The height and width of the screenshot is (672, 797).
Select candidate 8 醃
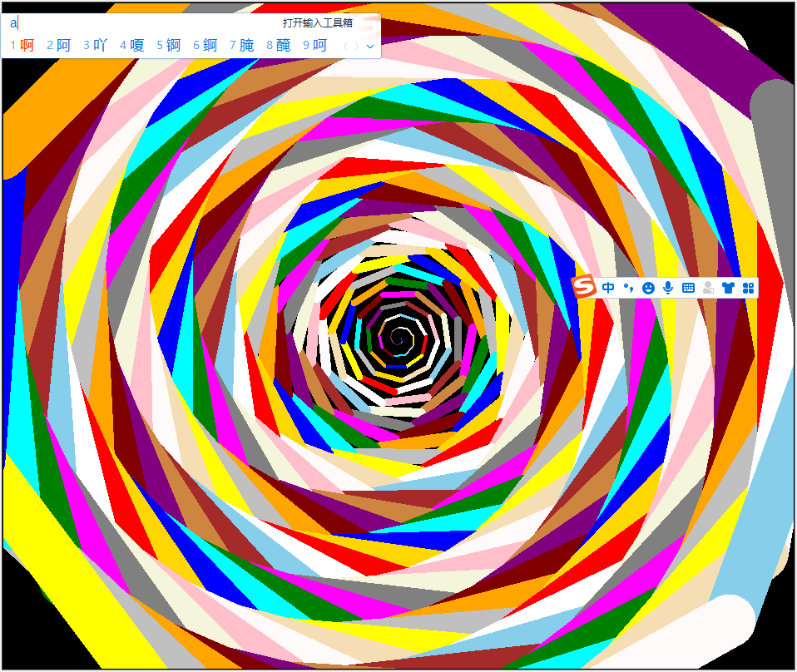point(279,45)
